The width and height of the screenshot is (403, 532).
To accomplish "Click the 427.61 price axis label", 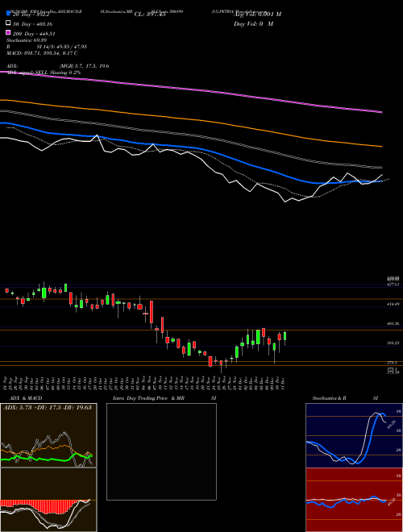I will point(393,285).
